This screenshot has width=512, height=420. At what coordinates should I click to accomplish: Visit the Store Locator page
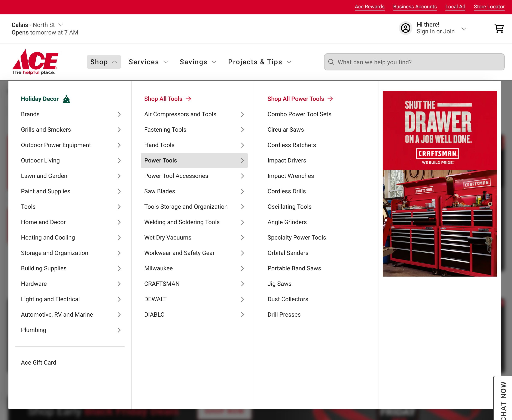click(x=489, y=7)
